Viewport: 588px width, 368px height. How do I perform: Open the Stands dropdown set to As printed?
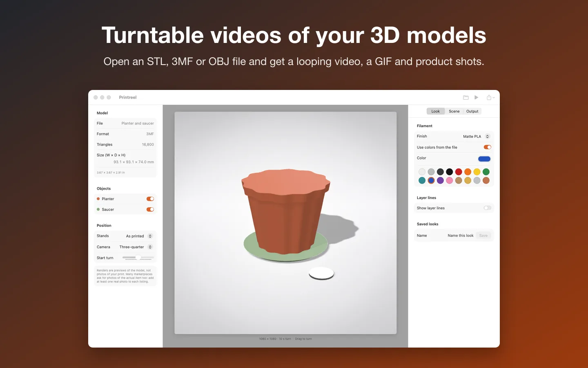(x=139, y=236)
